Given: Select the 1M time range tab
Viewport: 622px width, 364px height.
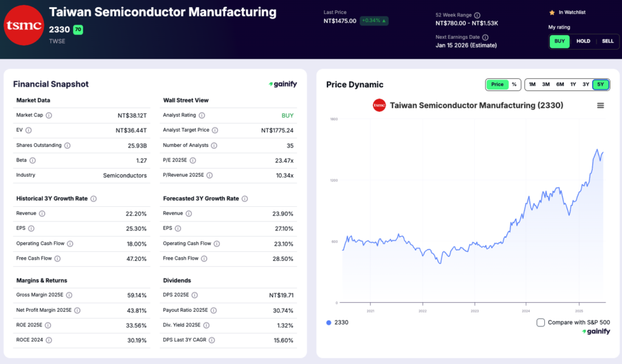Looking at the screenshot, I should point(531,85).
